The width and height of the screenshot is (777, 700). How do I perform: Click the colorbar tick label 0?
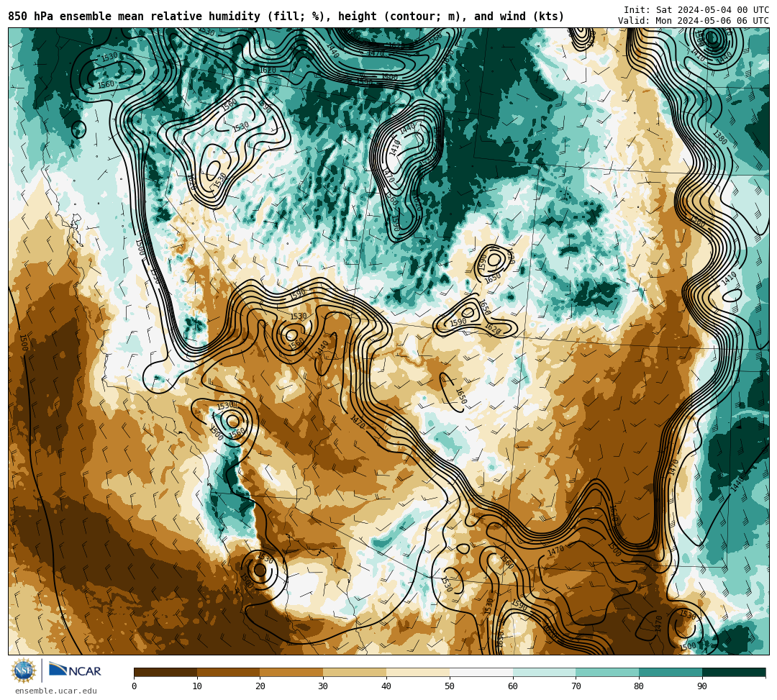coord(135,686)
